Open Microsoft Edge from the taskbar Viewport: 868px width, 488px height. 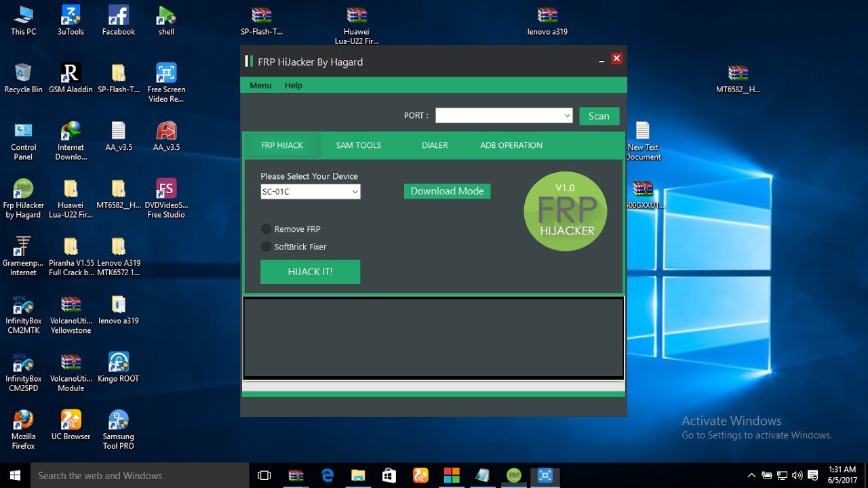pyautogui.click(x=328, y=476)
